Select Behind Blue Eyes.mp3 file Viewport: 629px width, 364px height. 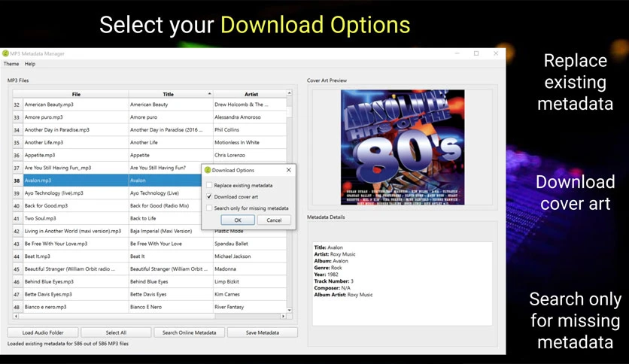(x=76, y=281)
